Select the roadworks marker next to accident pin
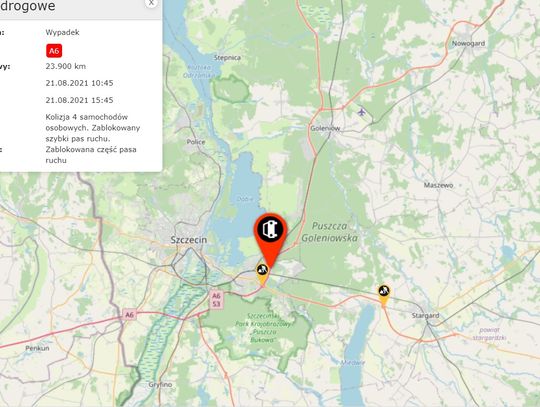Image resolution: width=540 pixels, height=407 pixels. pyautogui.click(x=262, y=273)
